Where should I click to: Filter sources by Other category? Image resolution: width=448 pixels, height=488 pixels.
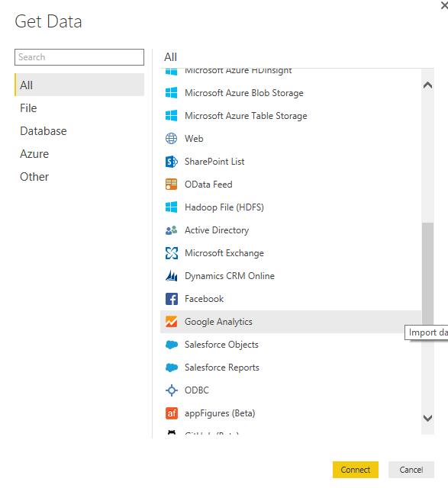point(79,177)
